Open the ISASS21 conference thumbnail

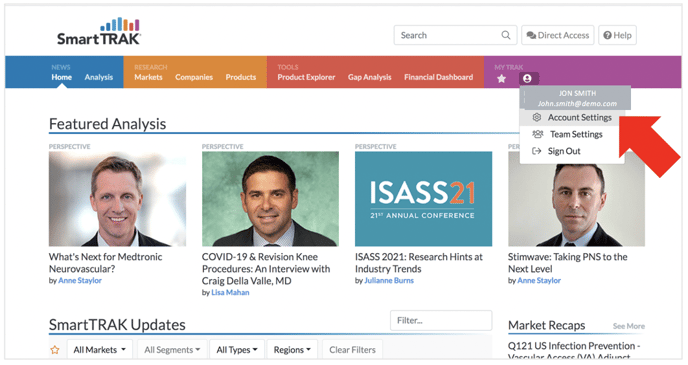coord(423,199)
